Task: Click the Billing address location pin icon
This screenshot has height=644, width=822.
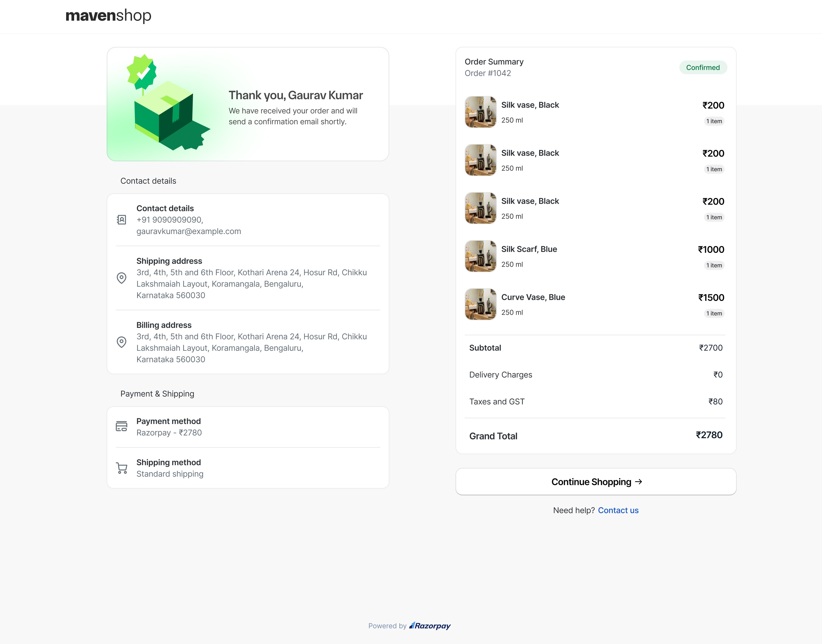Action: coord(121,342)
